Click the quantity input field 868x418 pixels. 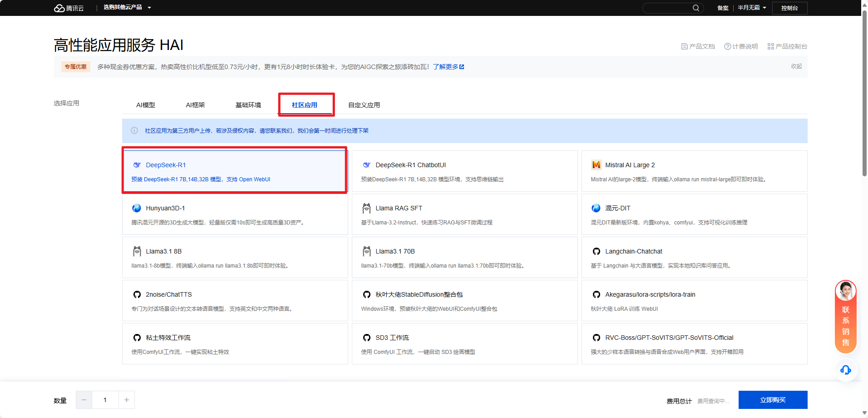coord(105,400)
